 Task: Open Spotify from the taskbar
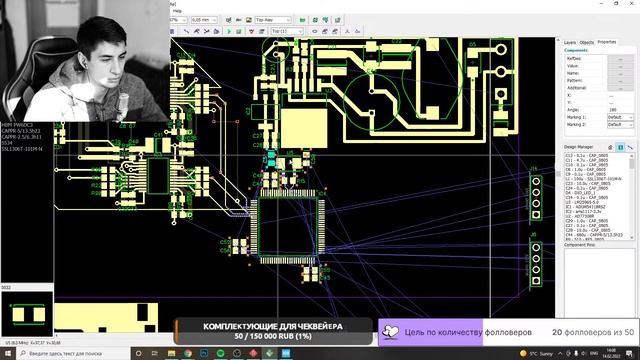tap(220, 353)
